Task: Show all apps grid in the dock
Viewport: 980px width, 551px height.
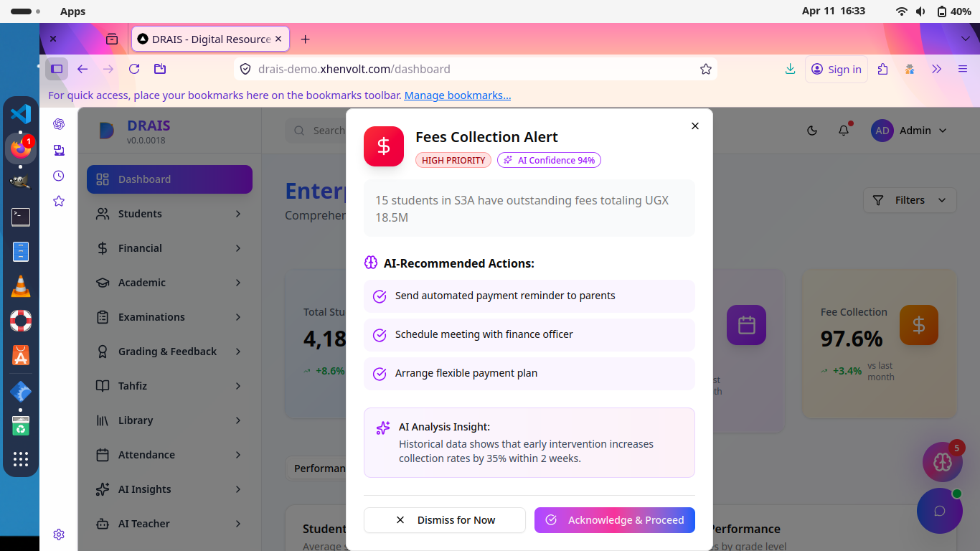Action: tap(21, 459)
